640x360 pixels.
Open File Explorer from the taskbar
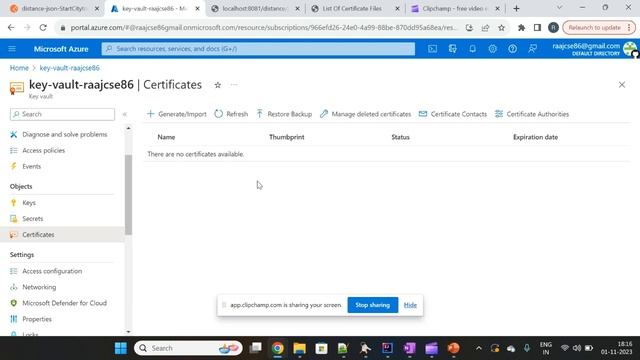(299, 348)
